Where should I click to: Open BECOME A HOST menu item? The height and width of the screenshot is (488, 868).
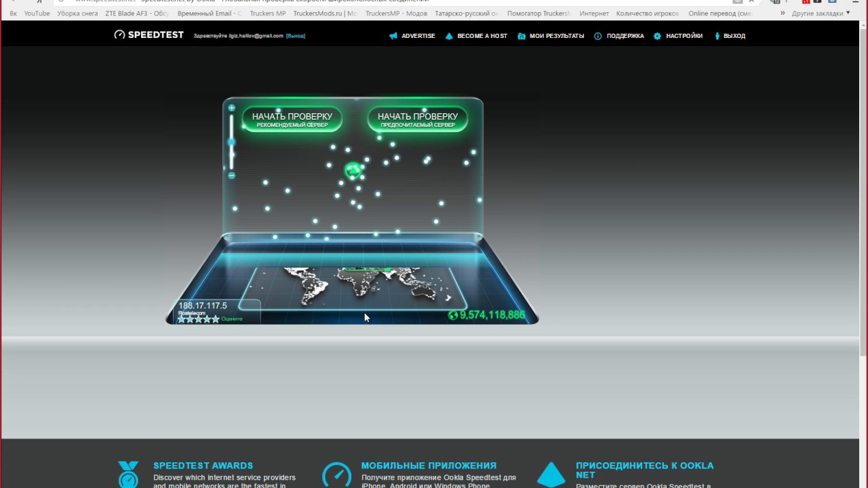pos(482,36)
